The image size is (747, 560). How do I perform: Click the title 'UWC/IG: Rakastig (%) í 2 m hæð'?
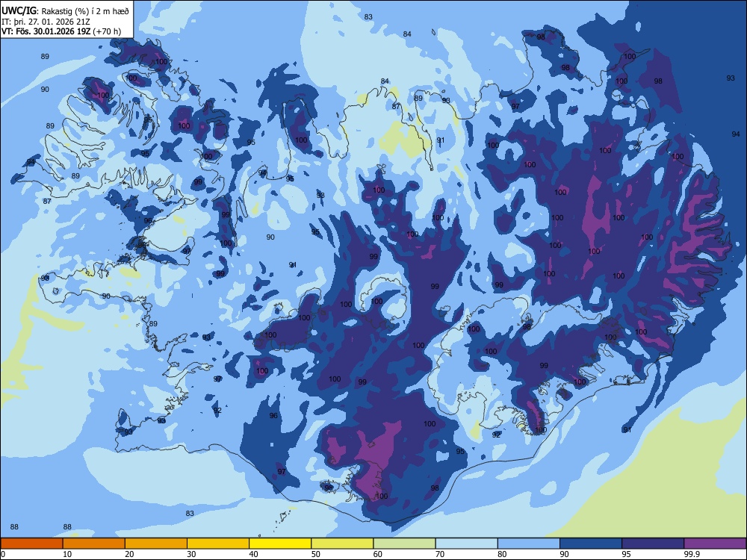click(x=65, y=11)
